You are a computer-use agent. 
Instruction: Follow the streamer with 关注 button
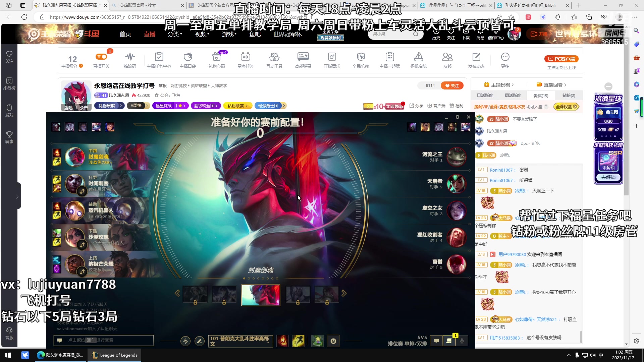click(x=452, y=86)
